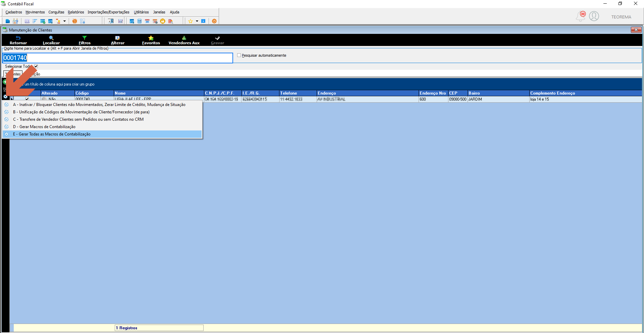Sort by Complemento Endereço column header
The width and height of the screenshot is (644, 333).
pyautogui.click(x=586, y=93)
